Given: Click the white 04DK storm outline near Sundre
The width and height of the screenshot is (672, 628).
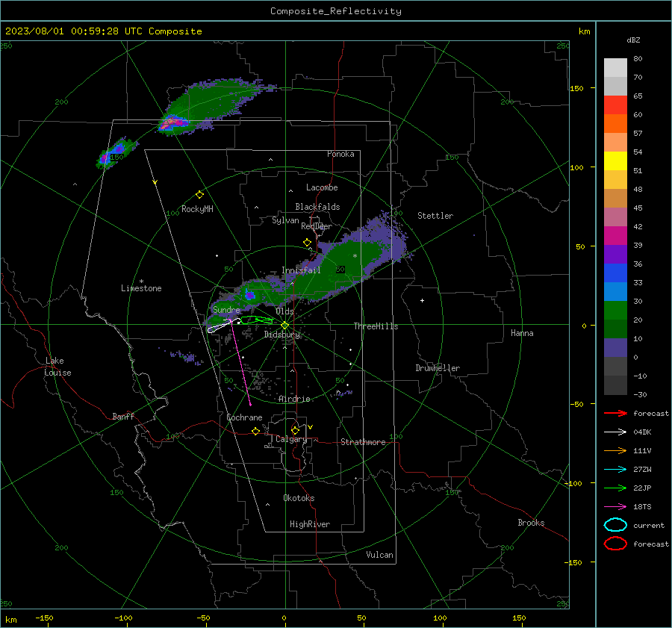Looking at the screenshot, I should (223, 326).
